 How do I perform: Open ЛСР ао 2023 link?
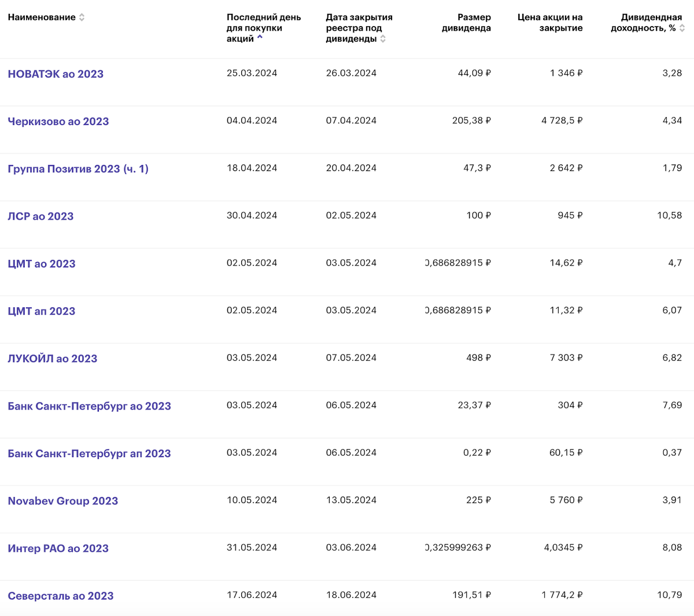pyautogui.click(x=40, y=216)
